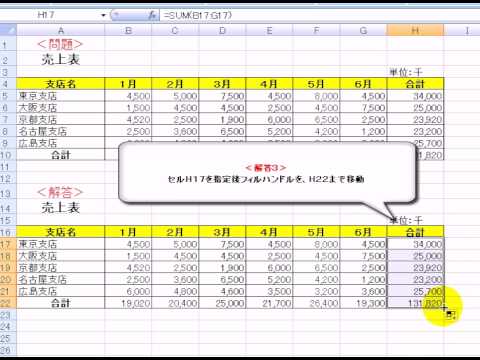Select column C header
The image size is (480, 360).
(x=175, y=31)
